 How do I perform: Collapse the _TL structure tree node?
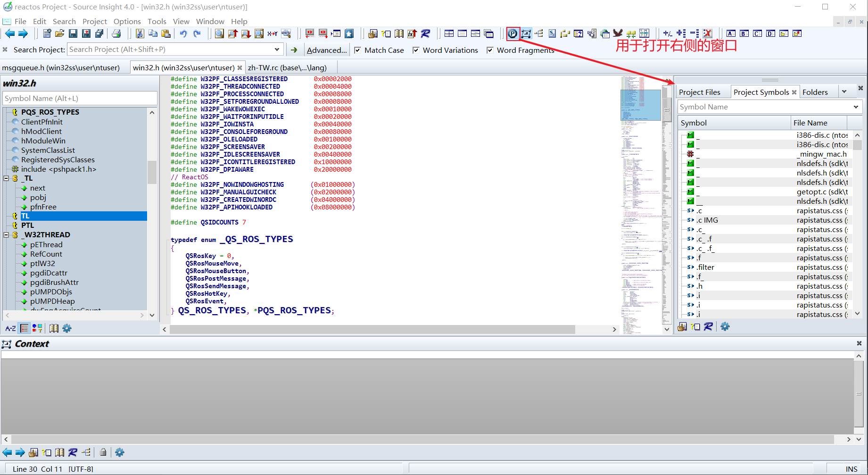click(7, 178)
